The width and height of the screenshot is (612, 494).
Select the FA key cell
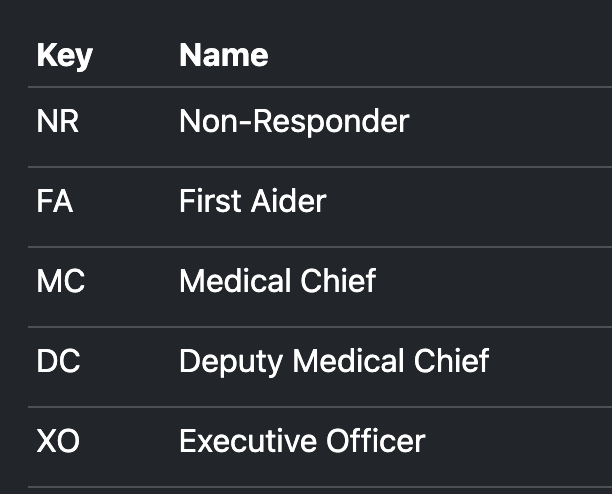point(55,202)
